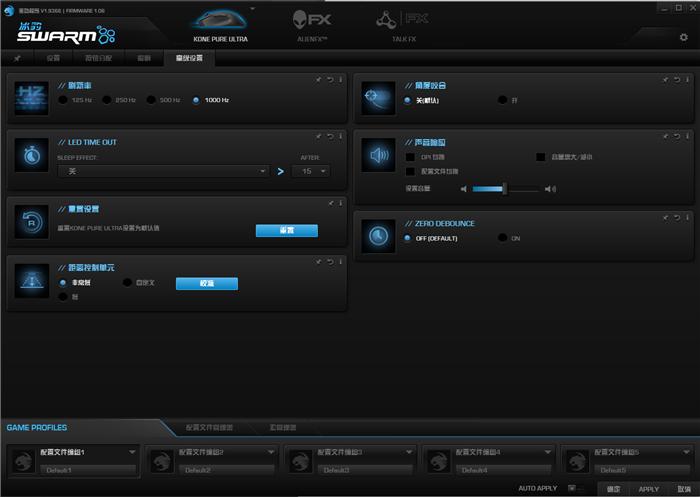Set Zero Debounce to OFF (DEFAULT)
Image resolution: width=700 pixels, height=497 pixels.
point(407,238)
